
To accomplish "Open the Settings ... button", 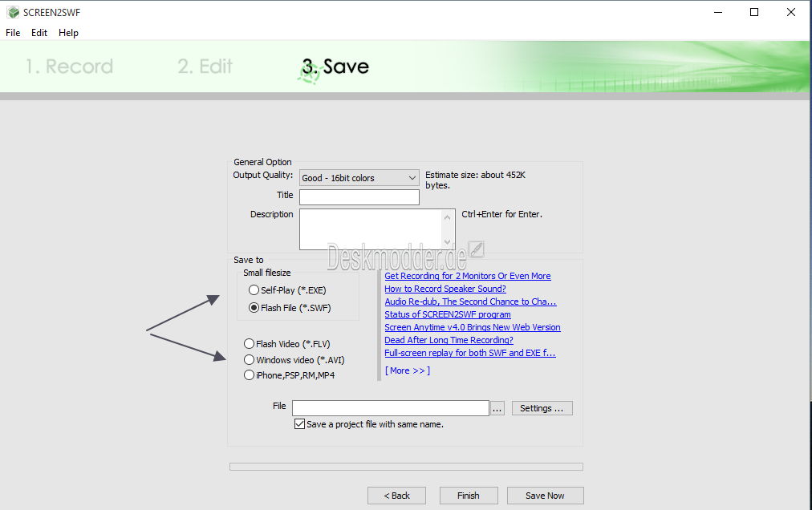I will 542,408.
